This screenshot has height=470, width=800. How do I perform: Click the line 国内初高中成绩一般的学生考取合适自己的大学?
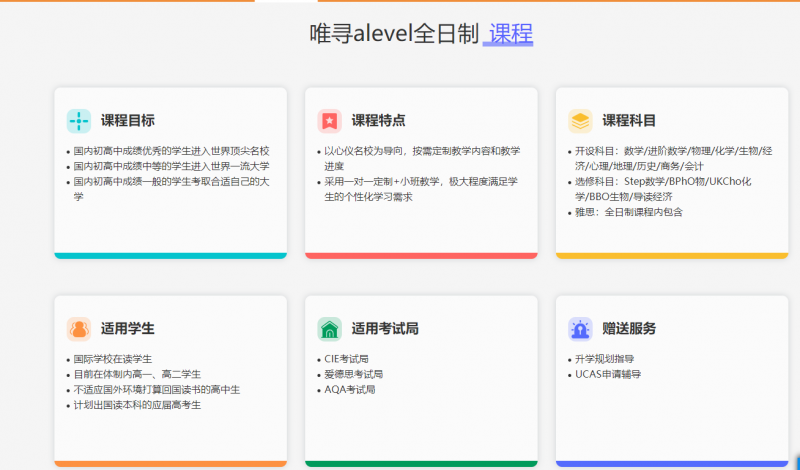coord(171,189)
